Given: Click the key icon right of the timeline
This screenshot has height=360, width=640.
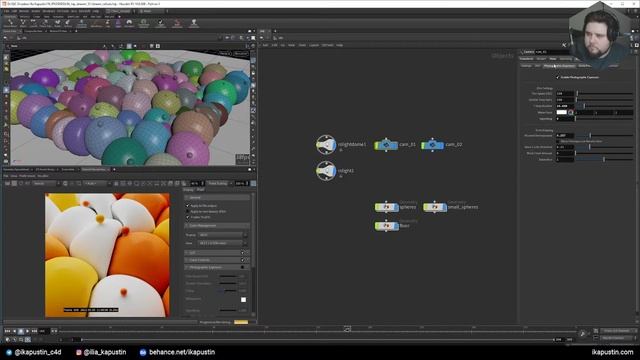Looking at the screenshot, I should pyautogui.click(x=582, y=334).
